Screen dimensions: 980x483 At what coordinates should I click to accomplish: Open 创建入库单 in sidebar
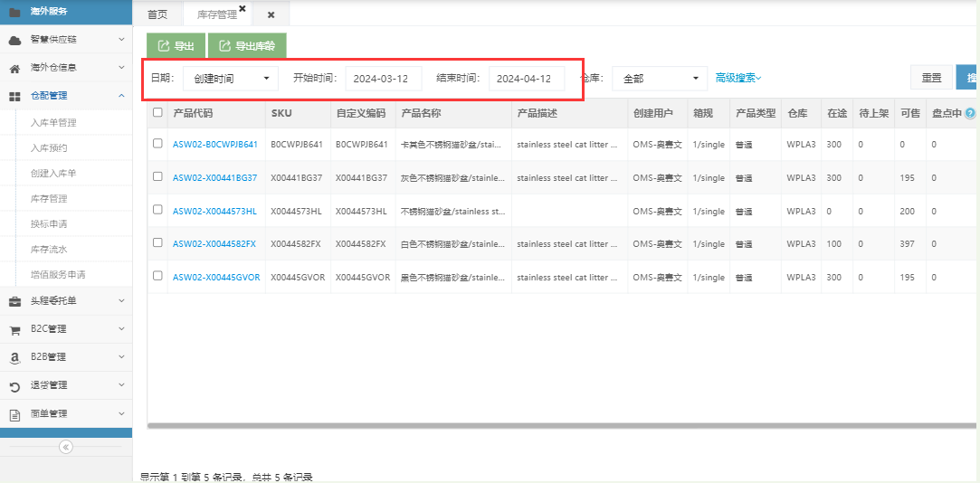click(x=53, y=173)
